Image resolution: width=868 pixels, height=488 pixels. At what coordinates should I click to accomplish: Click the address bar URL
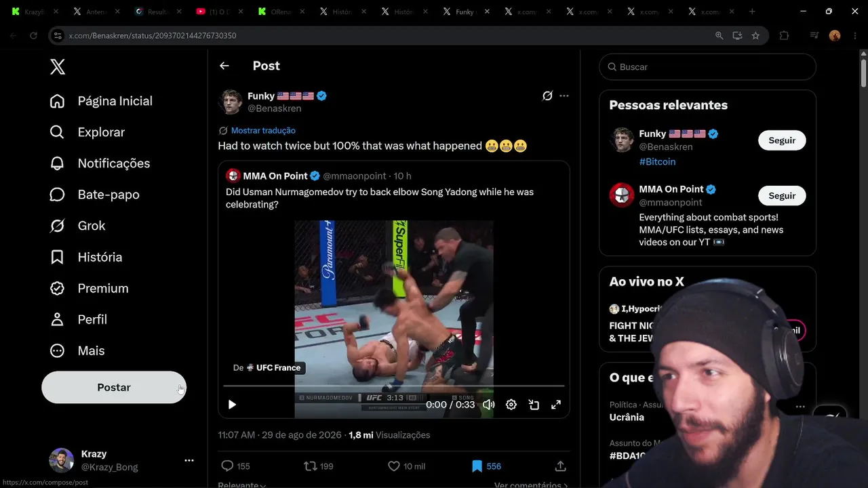pyautogui.click(x=153, y=35)
